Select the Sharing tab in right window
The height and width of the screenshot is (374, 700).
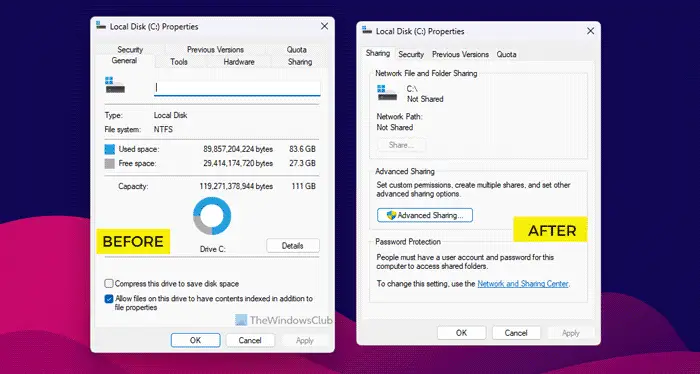pyautogui.click(x=378, y=53)
